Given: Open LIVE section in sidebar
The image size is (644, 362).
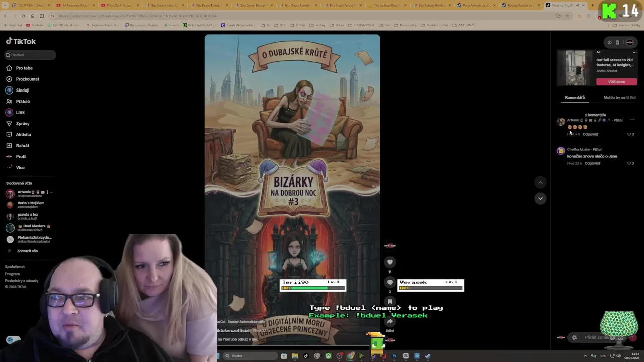Looking at the screenshot, I should 15,112.
